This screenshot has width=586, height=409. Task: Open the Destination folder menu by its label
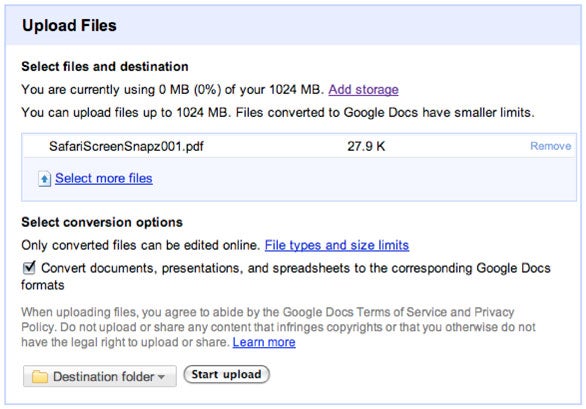click(104, 376)
